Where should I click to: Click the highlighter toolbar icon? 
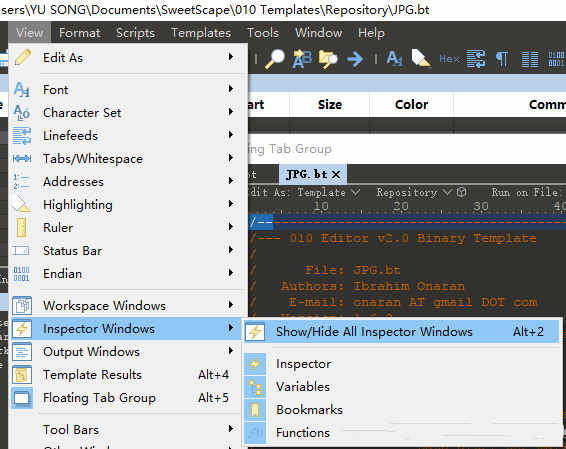click(421, 59)
